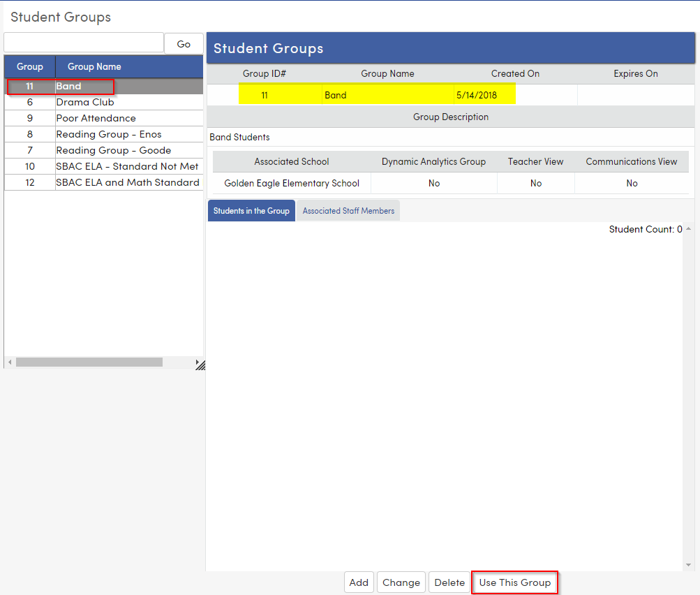Screen dimensions: 700x595
Task: Click the Go search button
Action: [184, 43]
